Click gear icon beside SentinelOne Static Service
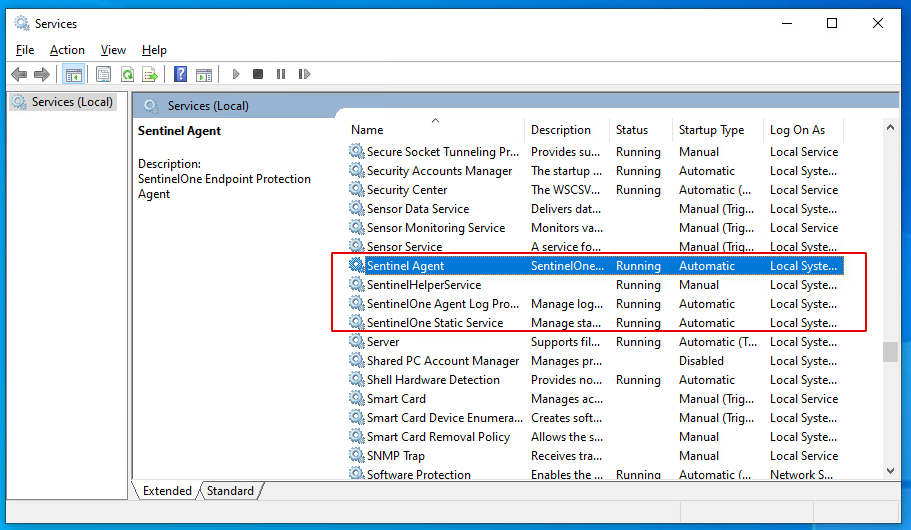Viewport: 911px width, 530px height. (356, 323)
